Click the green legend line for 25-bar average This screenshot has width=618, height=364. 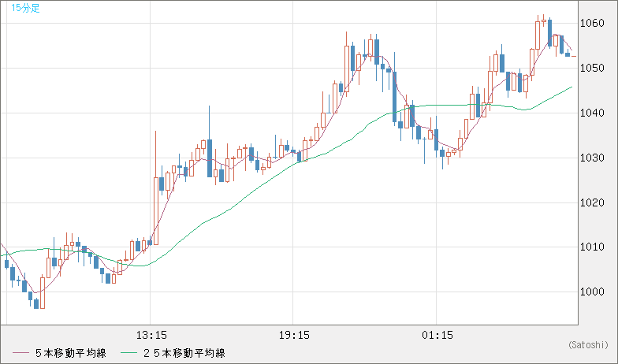click(129, 353)
